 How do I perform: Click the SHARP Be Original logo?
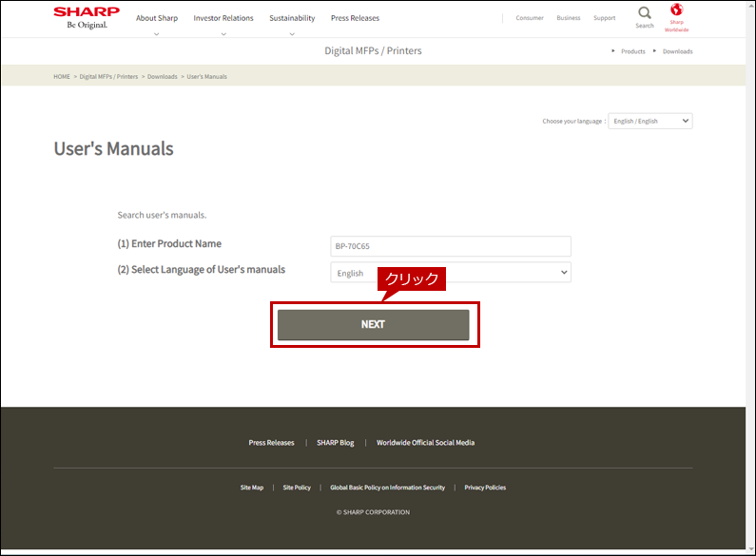coord(87,18)
